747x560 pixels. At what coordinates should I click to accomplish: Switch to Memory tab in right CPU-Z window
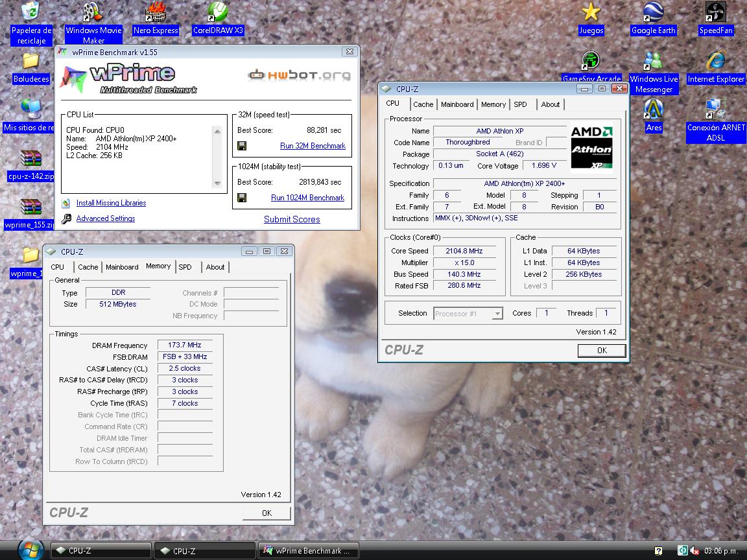pyautogui.click(x=493, y=104)
